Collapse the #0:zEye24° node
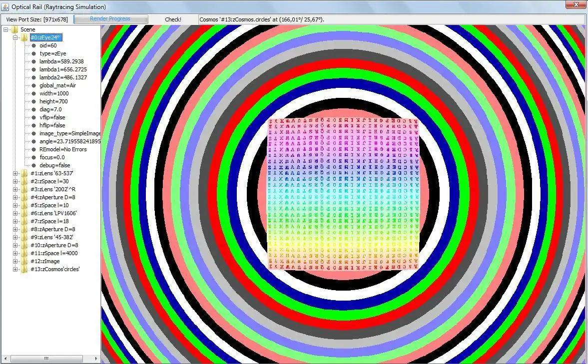The width and height of the screenshot is (588, 364). 15,37
